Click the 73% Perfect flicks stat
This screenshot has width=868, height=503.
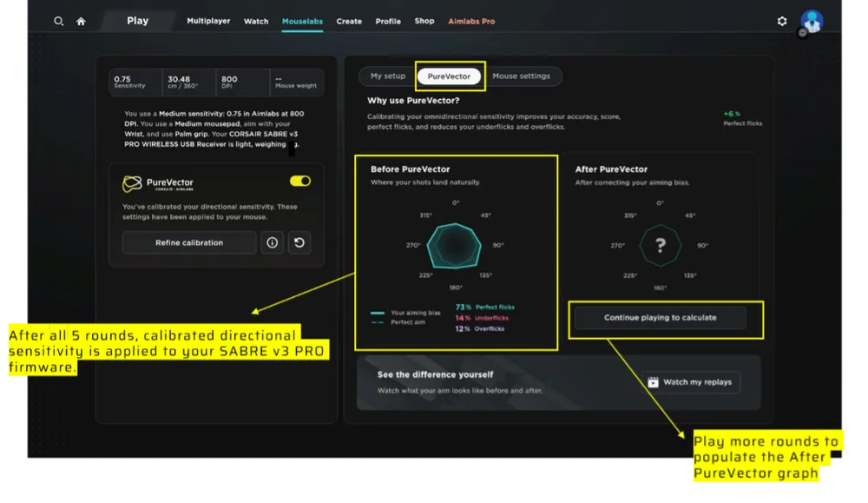[485, 307]
